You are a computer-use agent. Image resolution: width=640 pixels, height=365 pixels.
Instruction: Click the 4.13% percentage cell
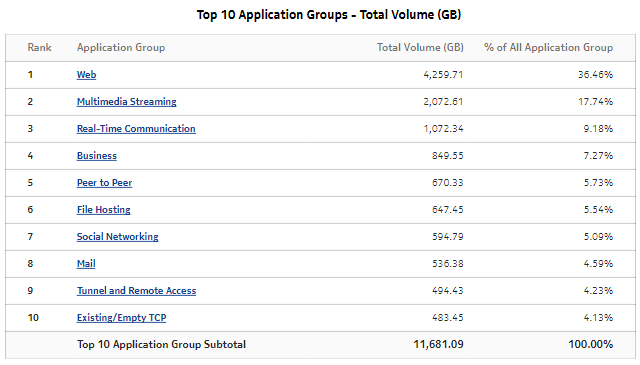[598, 317]
